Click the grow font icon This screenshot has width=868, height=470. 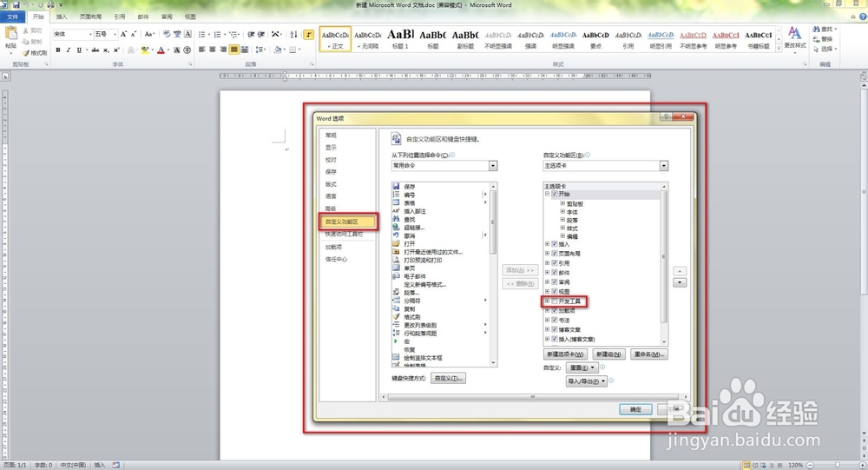coord(123,35)
